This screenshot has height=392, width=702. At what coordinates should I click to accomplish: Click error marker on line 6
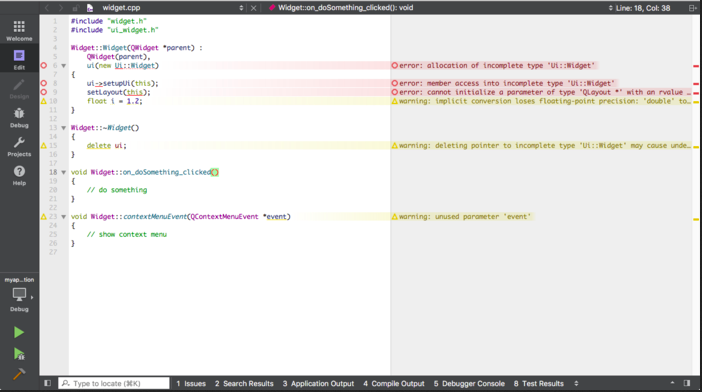click(x=43, y=65)
